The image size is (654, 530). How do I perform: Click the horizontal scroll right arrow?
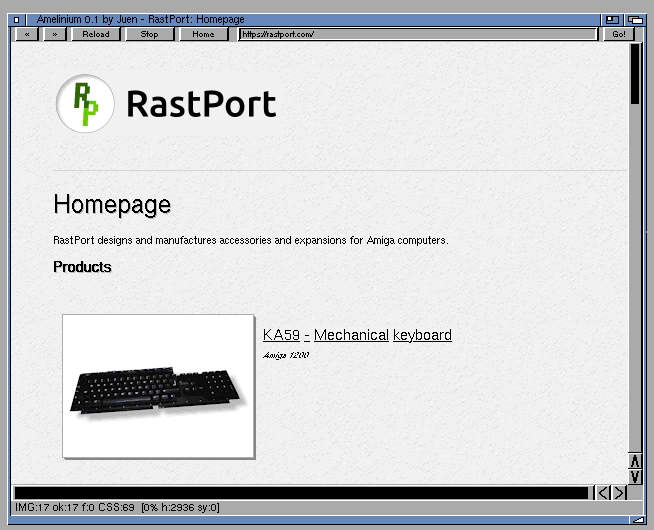[619, 493]
